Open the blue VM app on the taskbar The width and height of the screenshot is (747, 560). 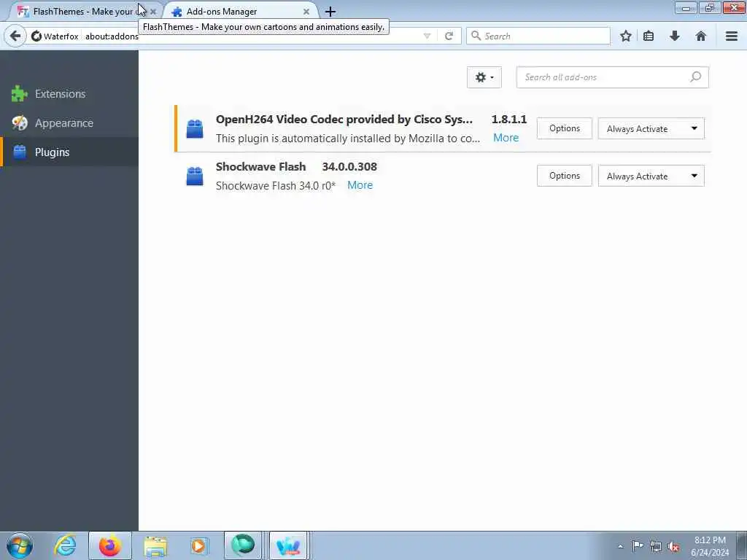[x=288, y=545]
